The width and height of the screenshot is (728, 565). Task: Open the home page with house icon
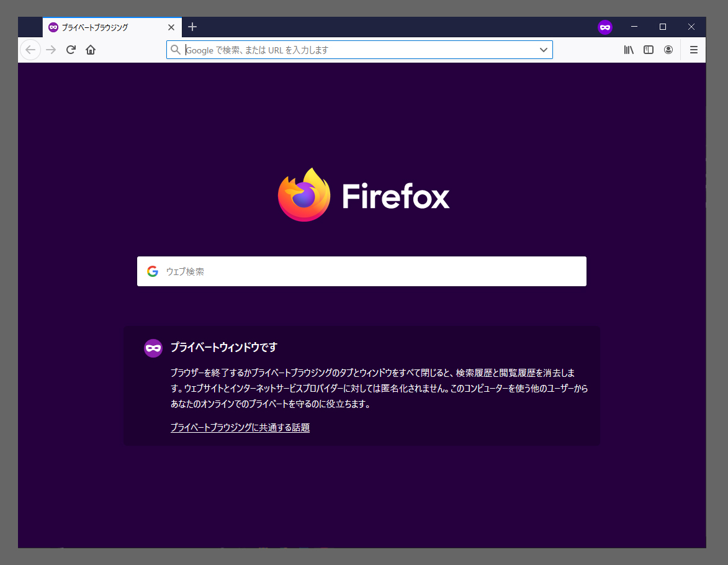91,50
